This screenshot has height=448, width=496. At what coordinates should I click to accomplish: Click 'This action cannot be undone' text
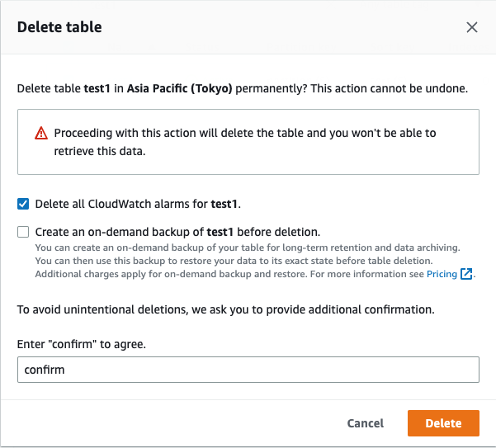click(x=389, y=88)
